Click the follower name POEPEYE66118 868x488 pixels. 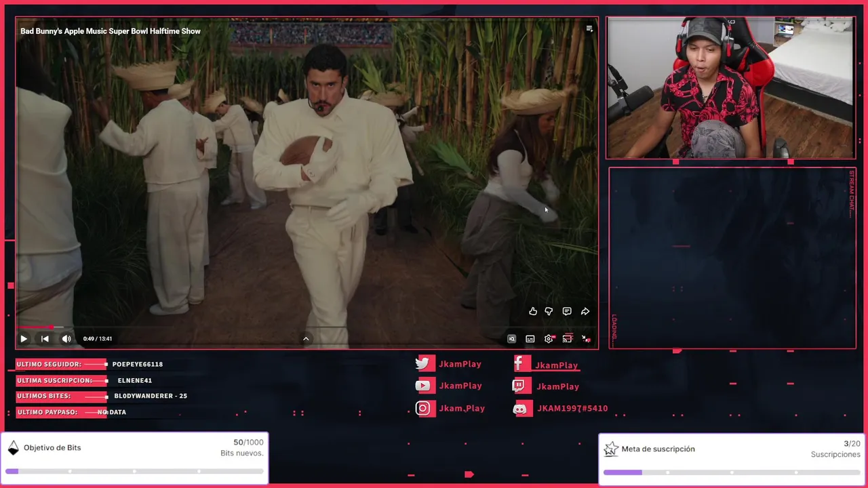[x=138, y=364]
